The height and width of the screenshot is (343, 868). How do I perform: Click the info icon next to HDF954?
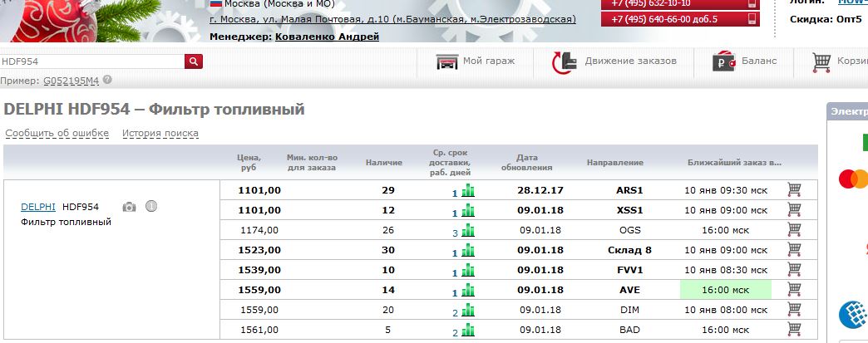(x=151, y=206)
